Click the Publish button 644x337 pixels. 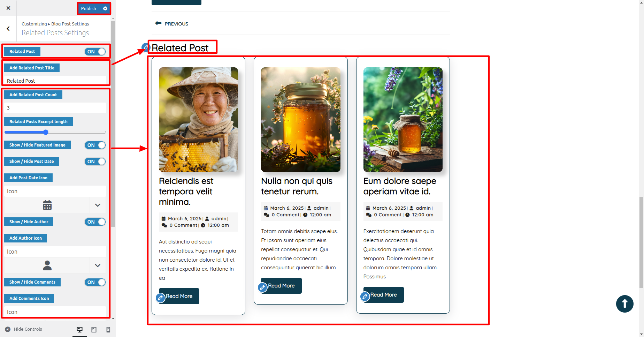[x=89, y=8]
